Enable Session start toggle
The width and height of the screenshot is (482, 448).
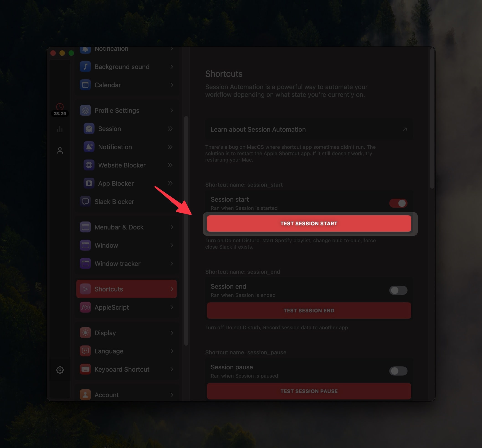click(399, 203)
